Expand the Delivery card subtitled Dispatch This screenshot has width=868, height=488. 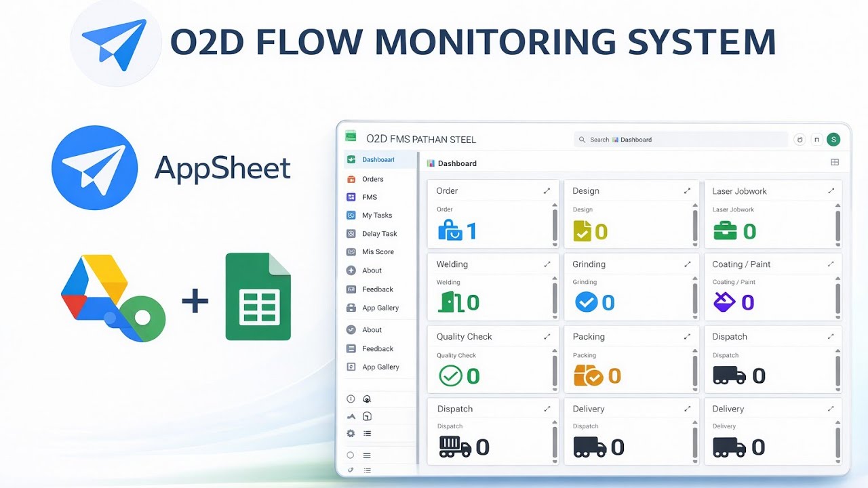[x=687, y=409]
